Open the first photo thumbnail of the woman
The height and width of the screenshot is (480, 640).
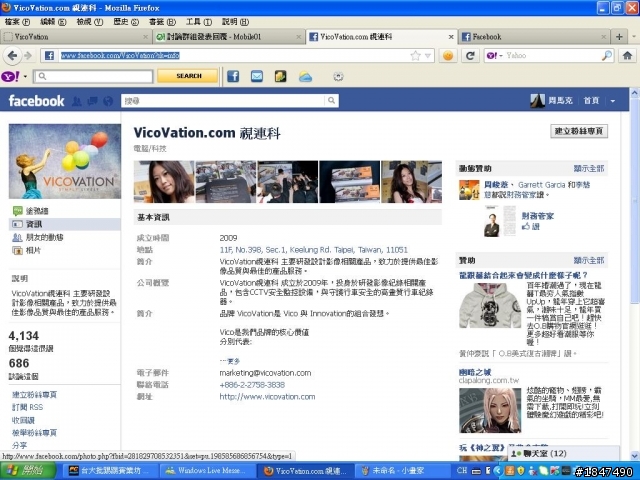[x=164, y=182]
